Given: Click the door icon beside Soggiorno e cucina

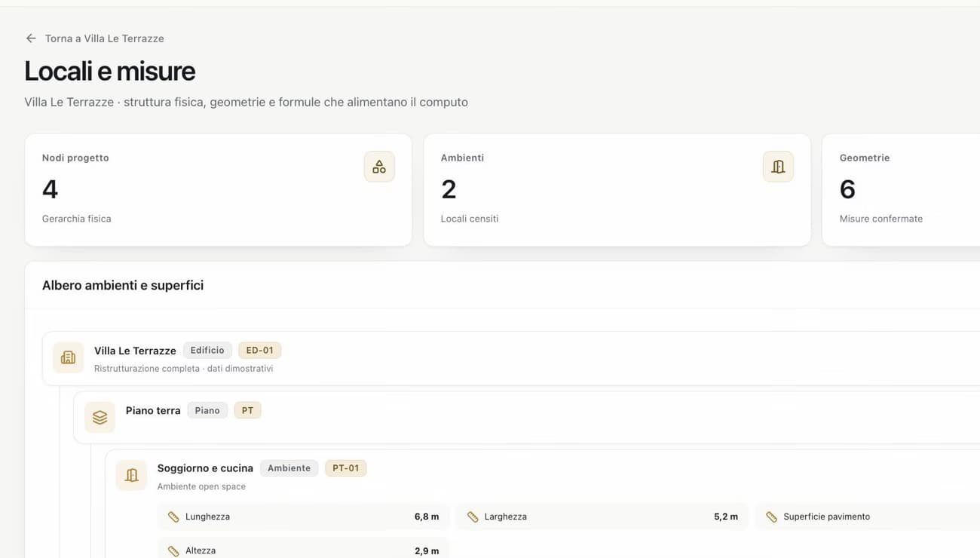Looking at the screenshot, I should 131,475.
